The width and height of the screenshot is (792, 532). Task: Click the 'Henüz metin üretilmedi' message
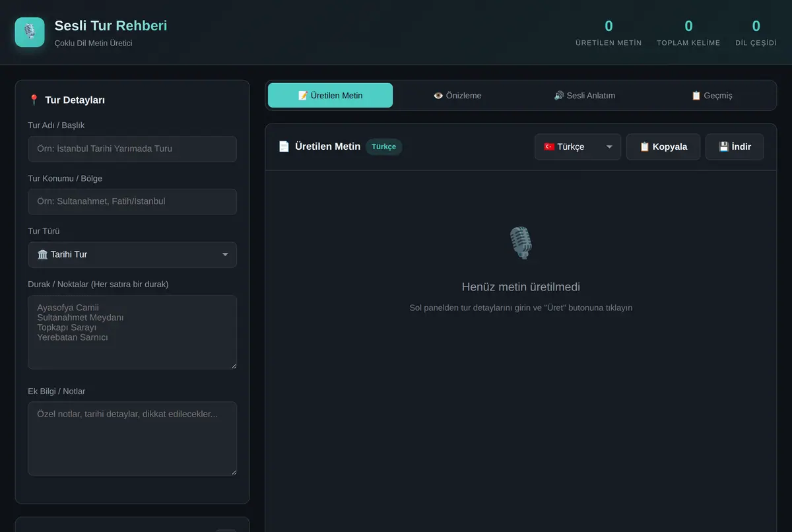521,287
